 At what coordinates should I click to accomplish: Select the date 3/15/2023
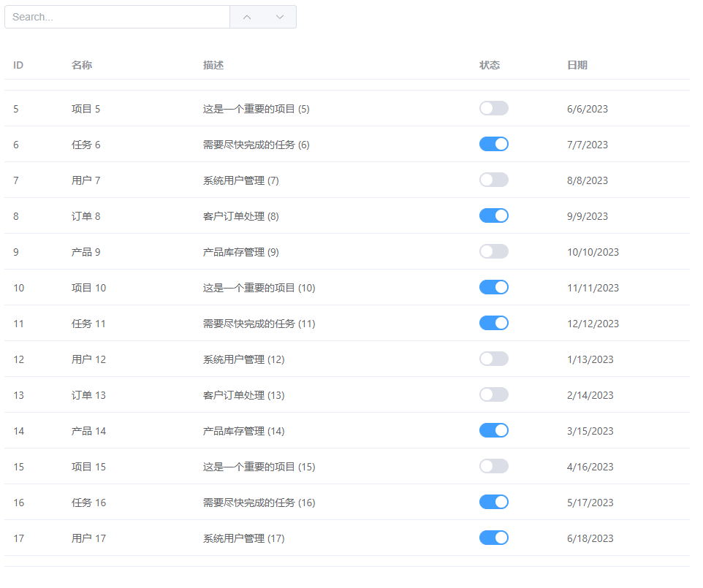pos(590,431)
